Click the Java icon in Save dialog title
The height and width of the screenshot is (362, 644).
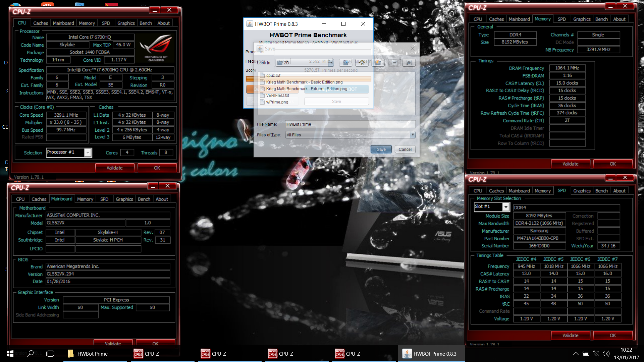coord(260,49)
